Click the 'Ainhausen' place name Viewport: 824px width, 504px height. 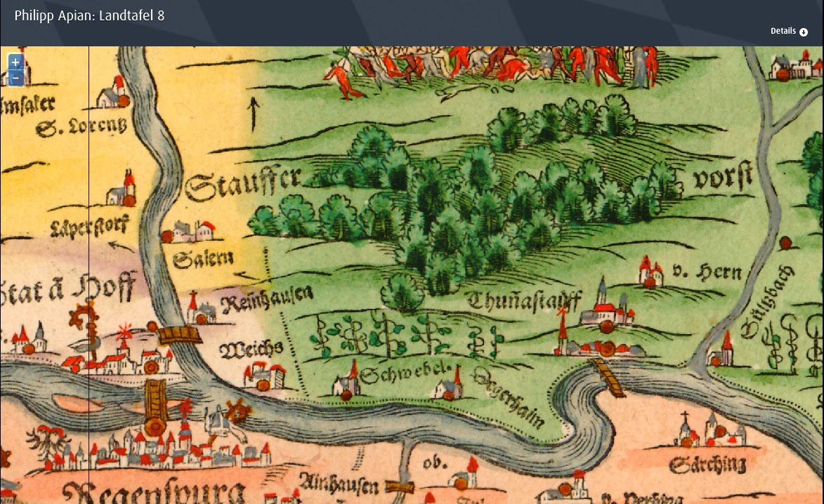point(339,484)
